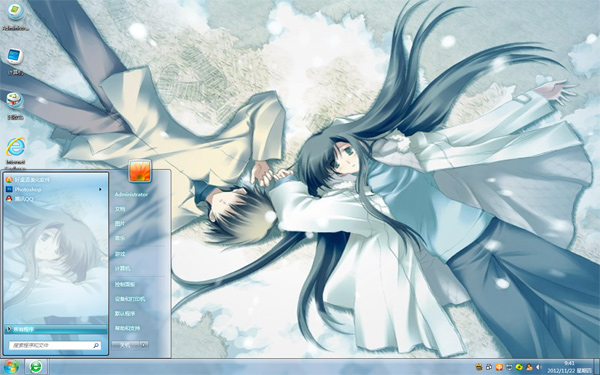The height and width of the screenshot is (375, 600).
Task: Open the Recycle Bin desktop icon
Action: 15,106
